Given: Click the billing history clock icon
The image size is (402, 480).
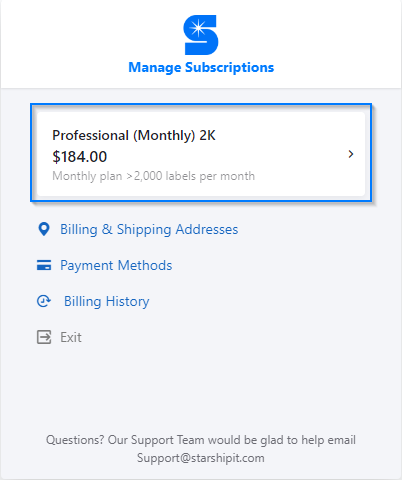Looking at the screenshot, I should (x=44, y=301).
